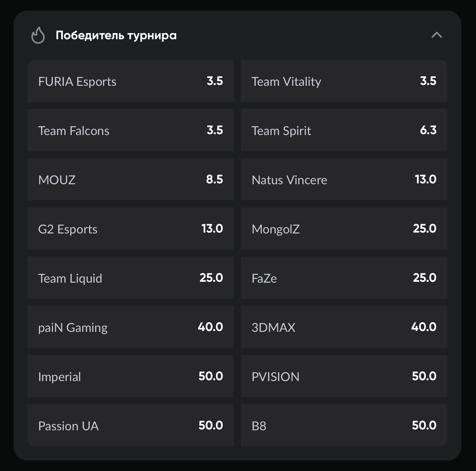Choose 3DMAX as tournament winner
476x471 pixels.
pos(344,327)
